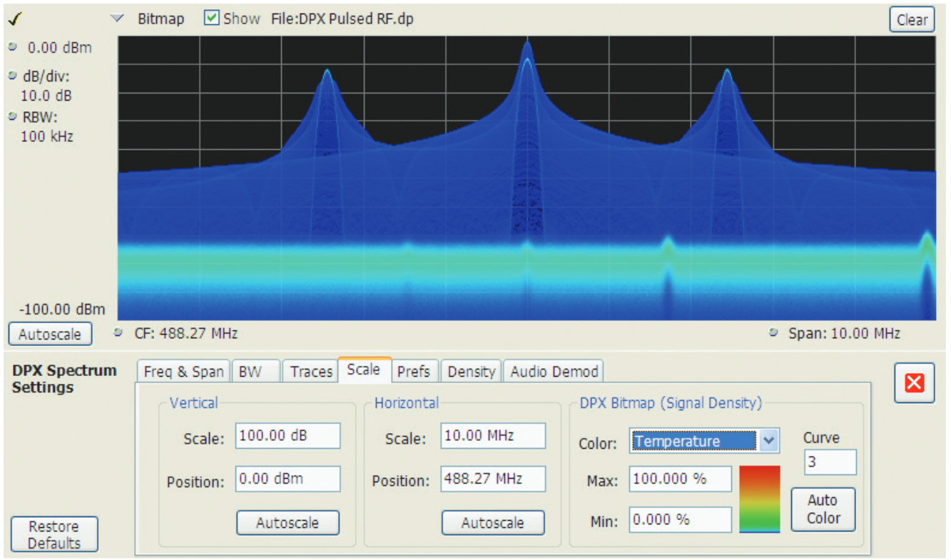
Task: Switch to the Audio Demod tab
Action: [554, 371]
